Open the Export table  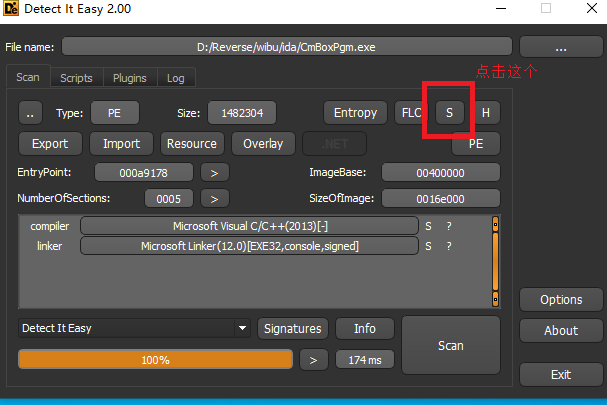click(50, 144)
